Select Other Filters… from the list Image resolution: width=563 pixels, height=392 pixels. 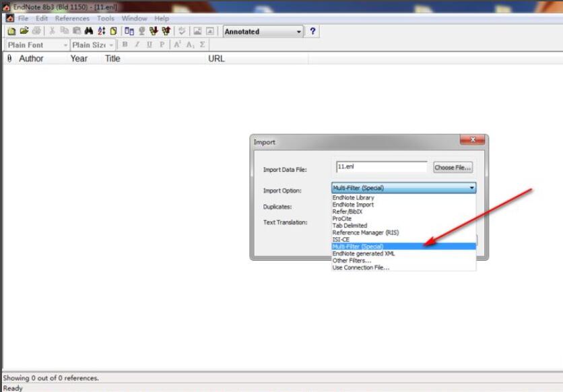[x=352, y=261]
